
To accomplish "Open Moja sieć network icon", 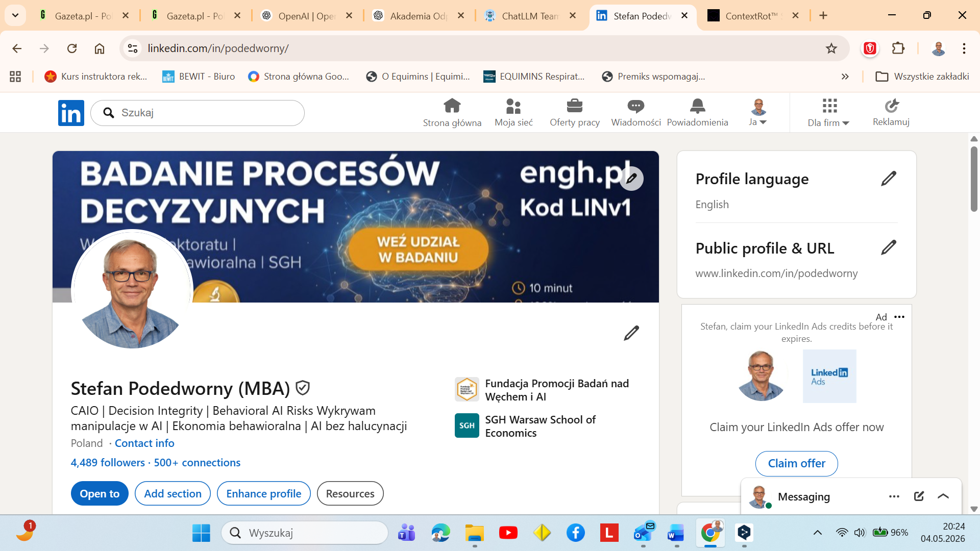I will 513,106.
